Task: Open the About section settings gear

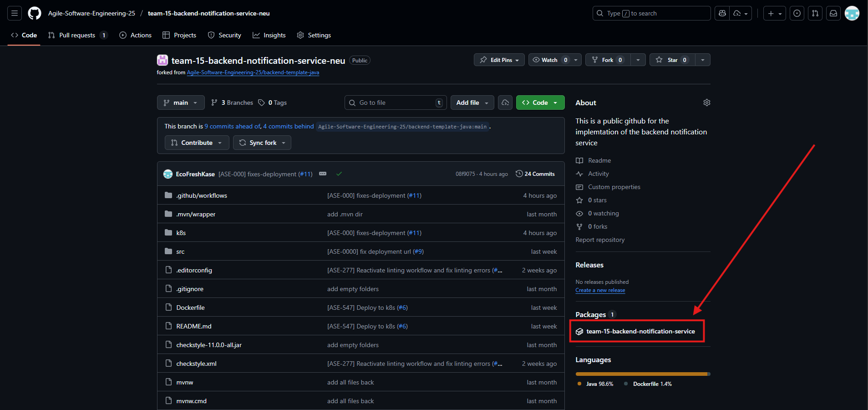Action: point(706,102)
